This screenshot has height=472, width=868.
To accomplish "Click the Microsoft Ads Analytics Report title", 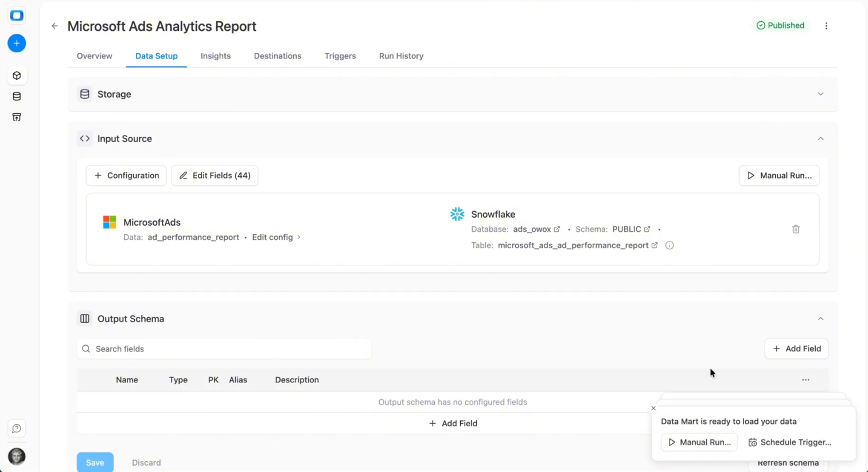I will pos(162,26).
